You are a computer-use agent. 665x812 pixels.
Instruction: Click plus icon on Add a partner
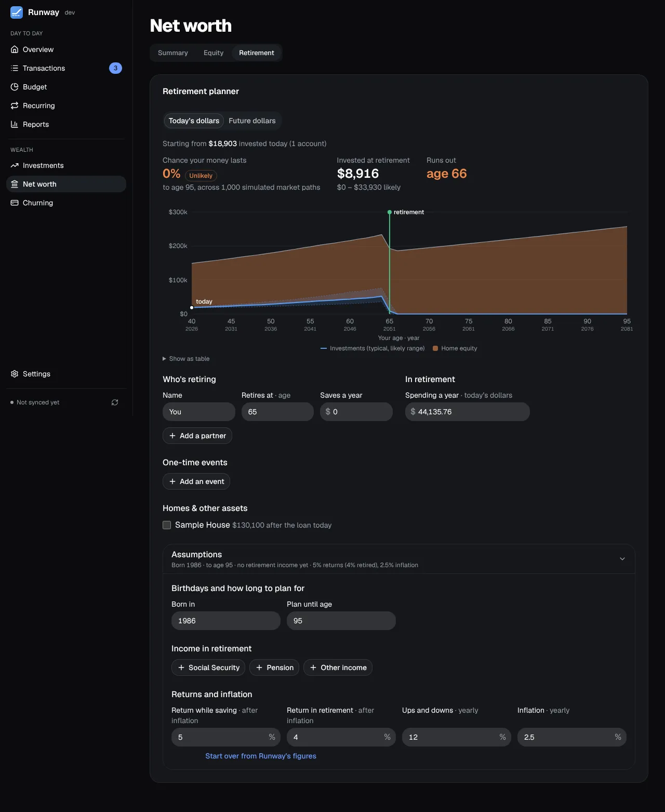point(172,436)
